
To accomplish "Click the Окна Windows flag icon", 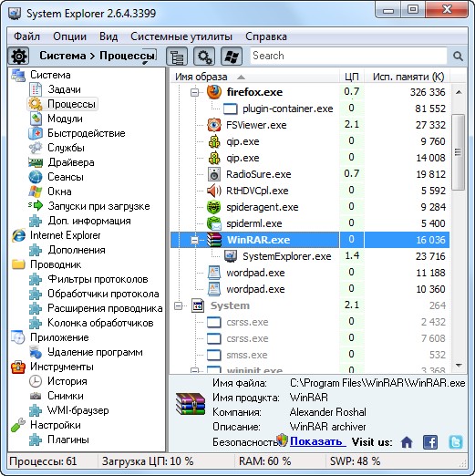I will [x=36, y=191].
